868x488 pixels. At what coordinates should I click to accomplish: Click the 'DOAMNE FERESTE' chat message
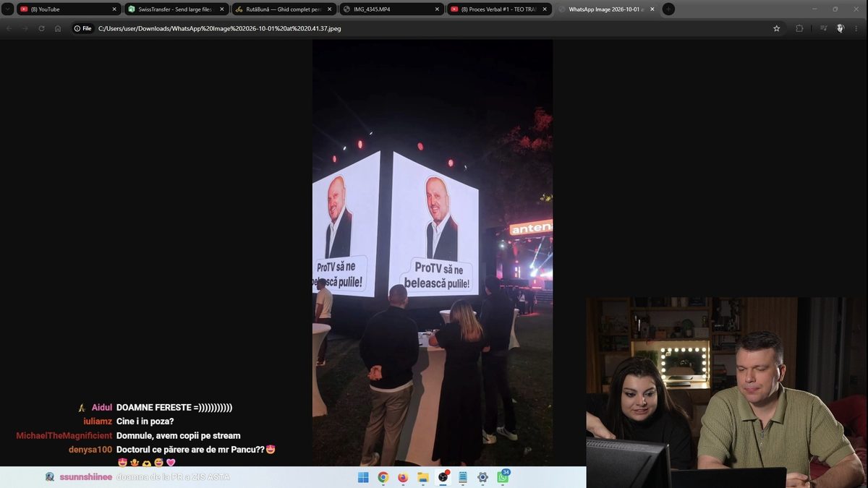174,408
